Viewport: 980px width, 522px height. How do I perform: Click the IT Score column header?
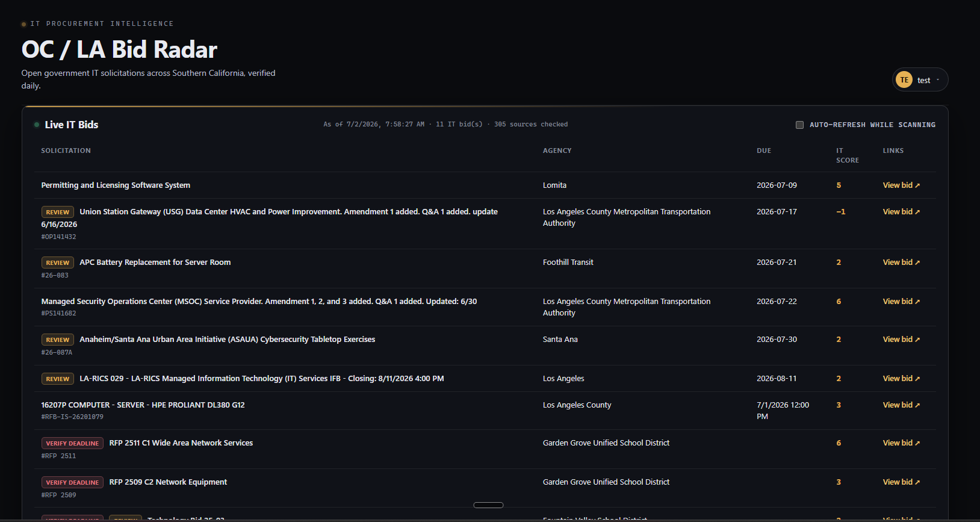pos(848,155)
